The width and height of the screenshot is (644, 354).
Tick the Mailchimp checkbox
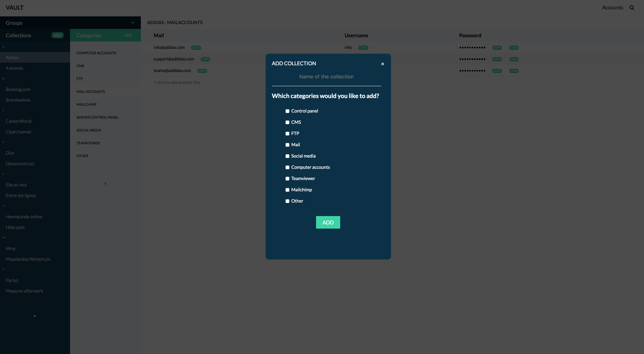pos(287,190)
